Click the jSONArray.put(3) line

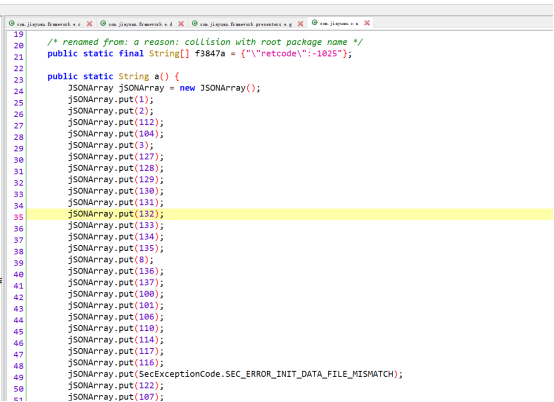111,145
